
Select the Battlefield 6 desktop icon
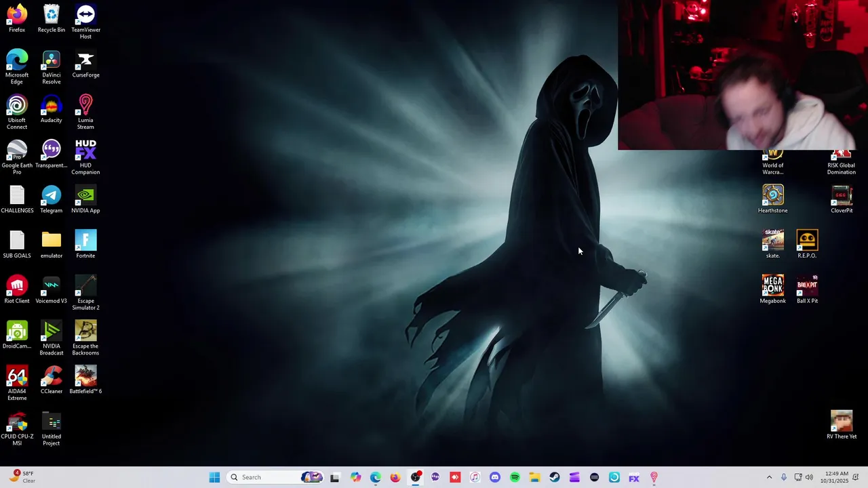pyautogui.click(x=85, y=380)
